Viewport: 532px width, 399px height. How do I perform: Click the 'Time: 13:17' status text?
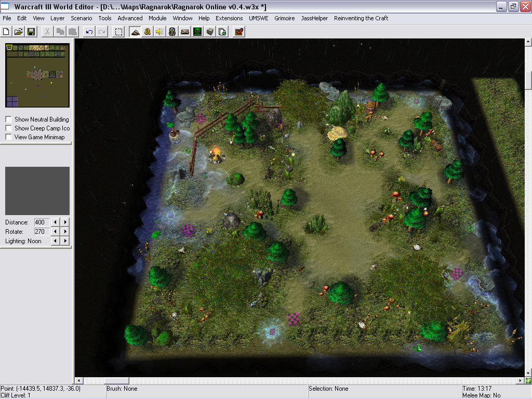pos(477,389)
